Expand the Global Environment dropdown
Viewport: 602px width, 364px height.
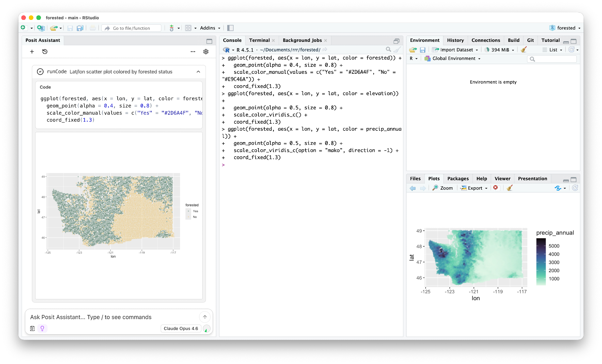point(454,58)
